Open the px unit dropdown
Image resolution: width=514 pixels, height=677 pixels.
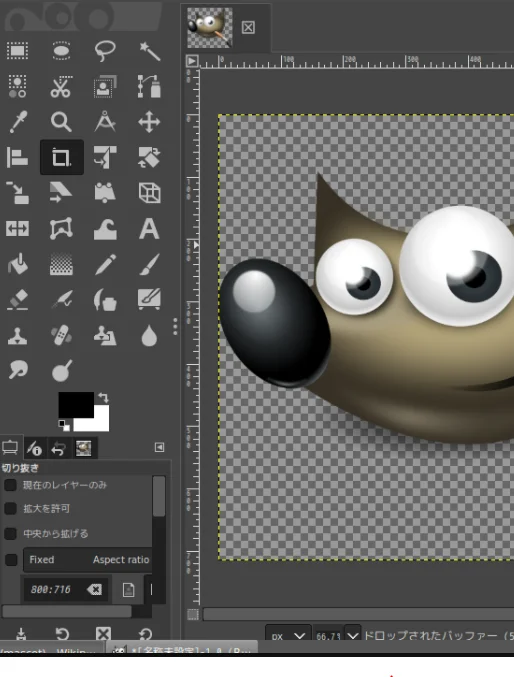(x=288, y=635)
